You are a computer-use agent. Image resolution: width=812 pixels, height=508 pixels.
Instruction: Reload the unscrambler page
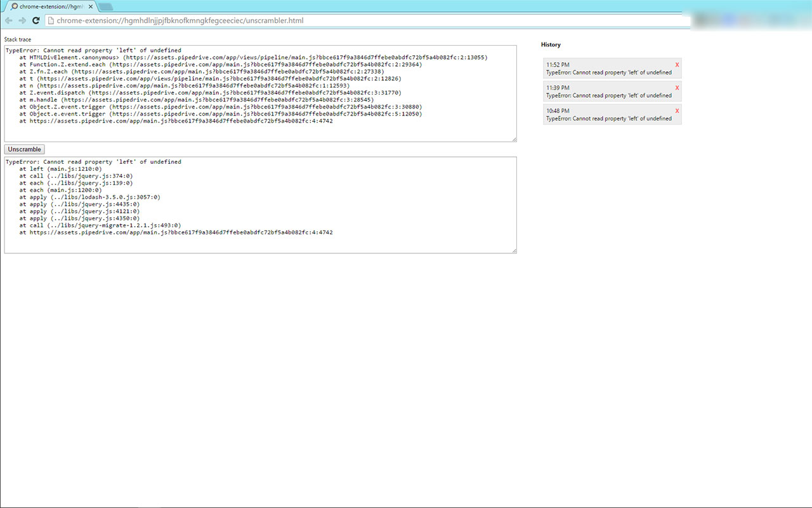pyautogui.click(x=36, y=20)
